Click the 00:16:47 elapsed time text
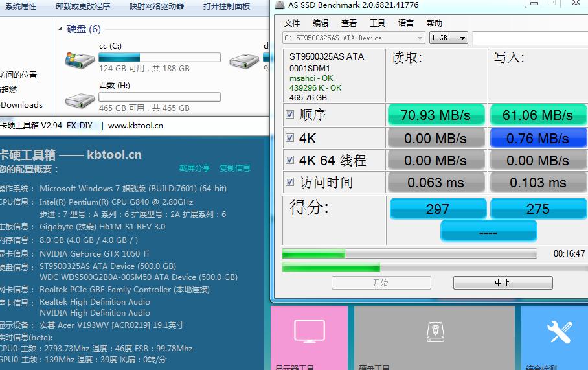 point(569,253)
